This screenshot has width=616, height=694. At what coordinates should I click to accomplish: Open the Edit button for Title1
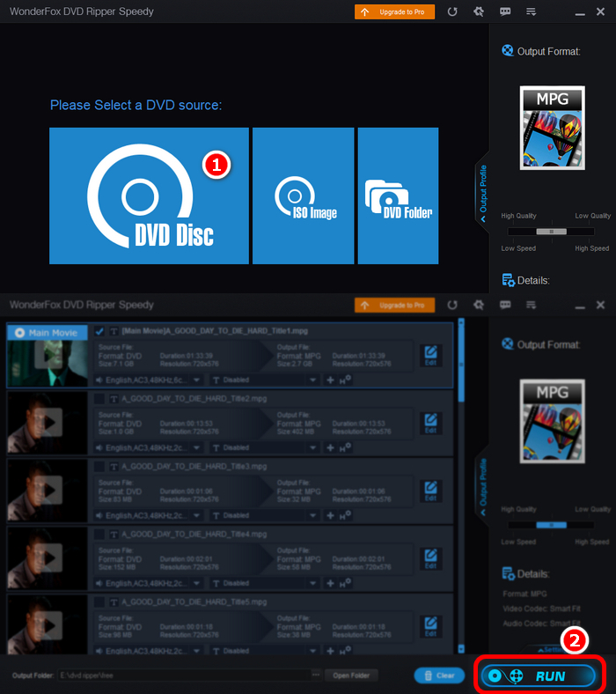(430, 356)
